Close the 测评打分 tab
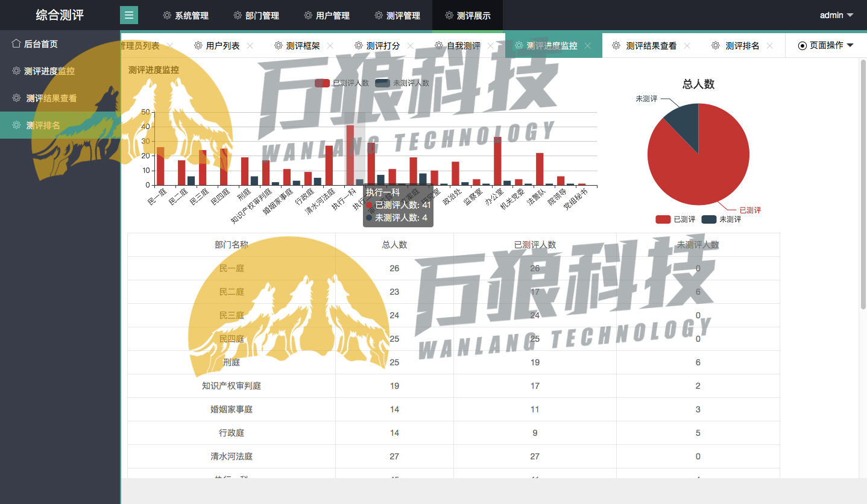The image size is (867, 504). click(411, 46)
